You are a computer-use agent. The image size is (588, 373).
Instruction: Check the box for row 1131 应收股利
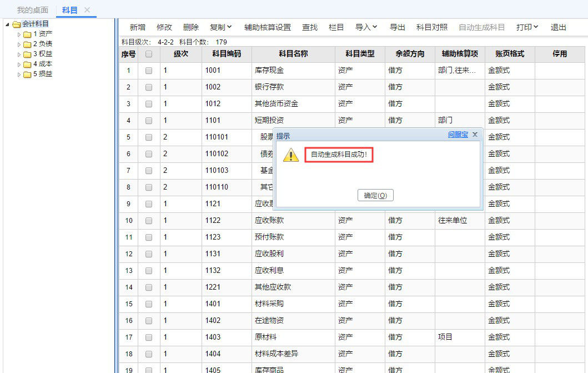point(149,254)
